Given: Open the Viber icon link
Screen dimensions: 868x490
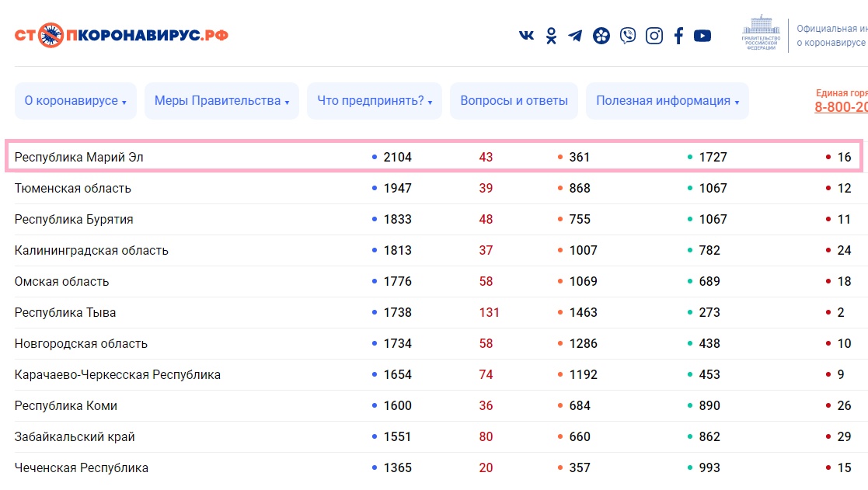Looking at the screenshot, I should [x=628, y=36].
